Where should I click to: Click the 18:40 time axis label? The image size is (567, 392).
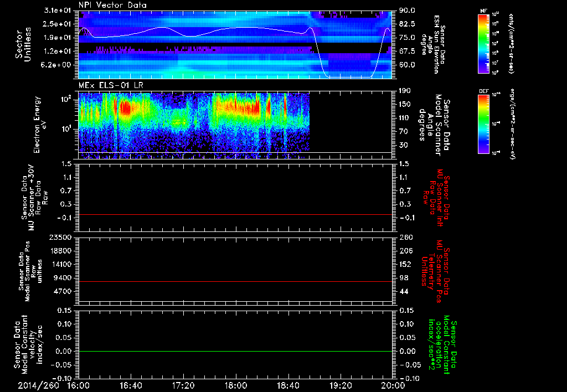point(288,385)
